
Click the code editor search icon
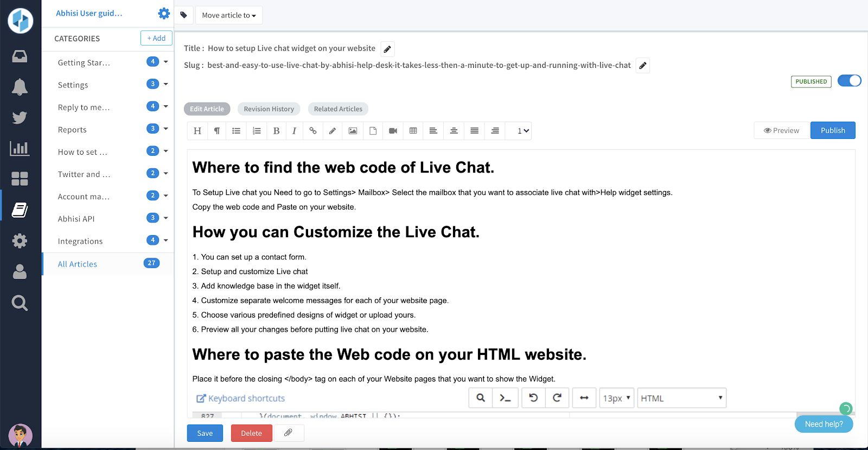pos(481,398)
